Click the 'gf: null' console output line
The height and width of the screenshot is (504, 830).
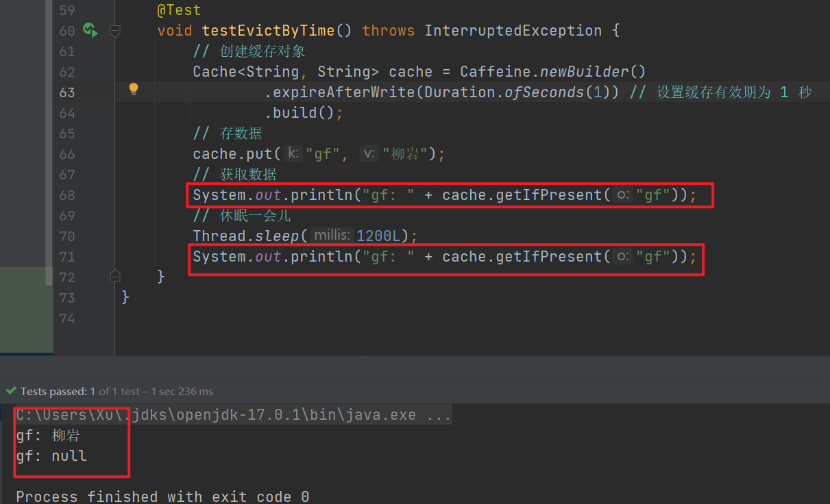point(51,456)
